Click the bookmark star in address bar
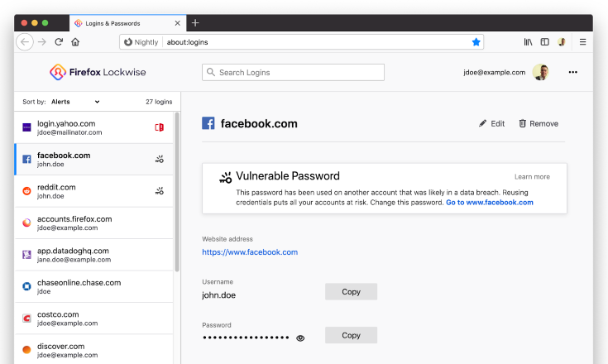The height and width of the screenshot is (364, 608). (x=476, y=42)
